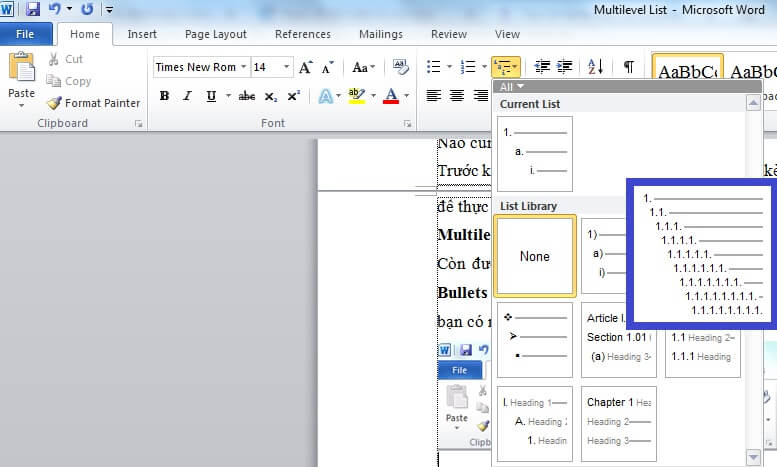Switch to the View tab
Viewport: 777px width, 467px height.
pyautogui.click(x=507, y=34)
